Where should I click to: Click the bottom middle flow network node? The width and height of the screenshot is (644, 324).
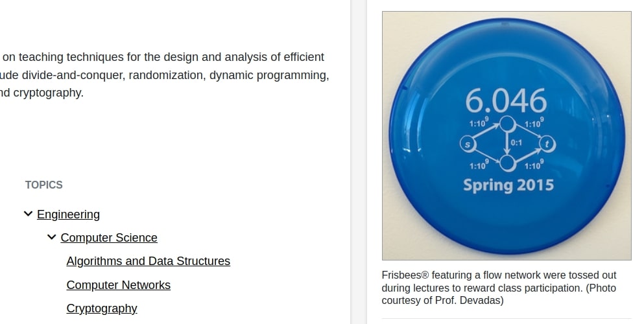click(508, 163)
